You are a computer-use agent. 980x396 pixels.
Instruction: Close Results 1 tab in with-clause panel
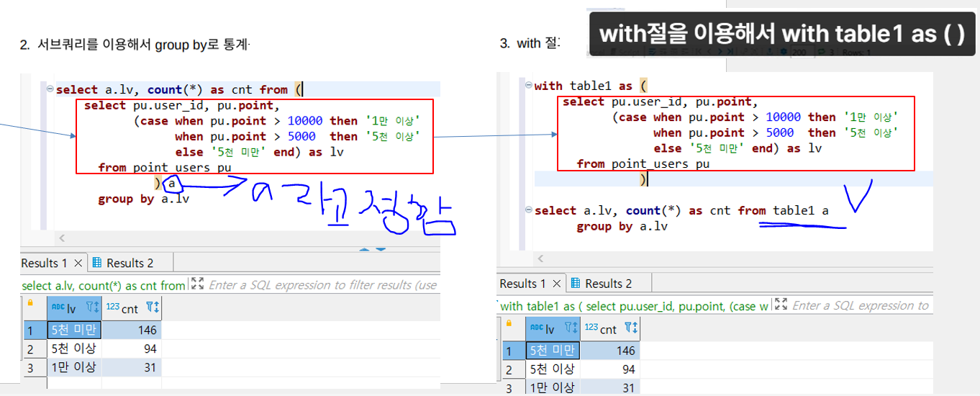click(557, 283)
